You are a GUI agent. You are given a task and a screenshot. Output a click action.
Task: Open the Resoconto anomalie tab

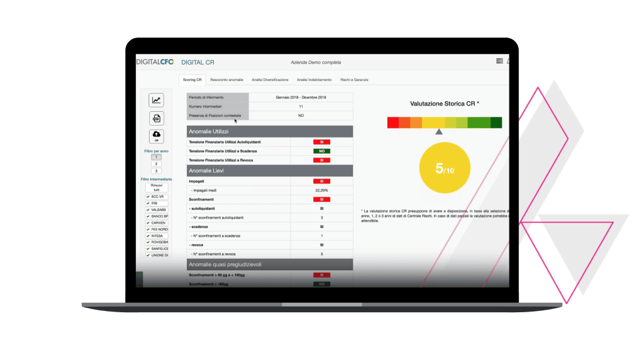coord(226,80)
